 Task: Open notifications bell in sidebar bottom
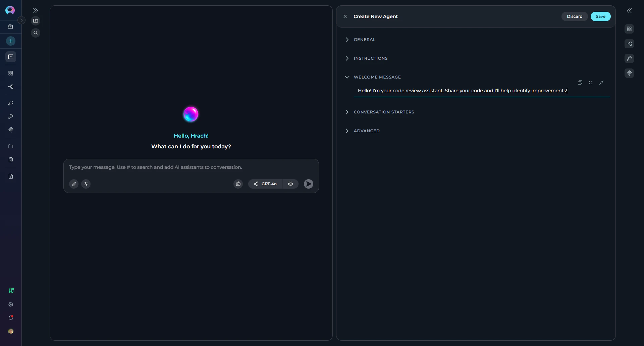click(10, 318)
